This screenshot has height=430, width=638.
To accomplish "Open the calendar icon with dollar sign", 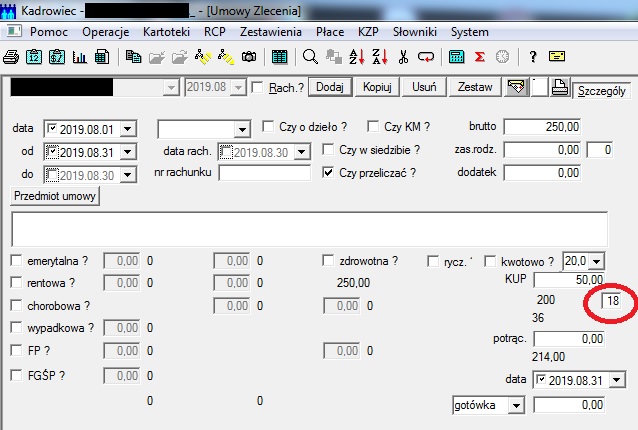I will (57, 57).
